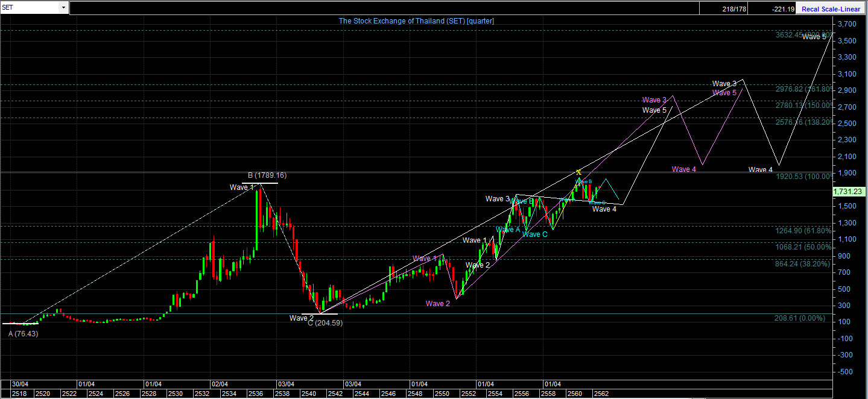This screenshot has width=868, height=399.
Task: Select the purple 'Wave 2' label
Action: [x=438, y=304]
